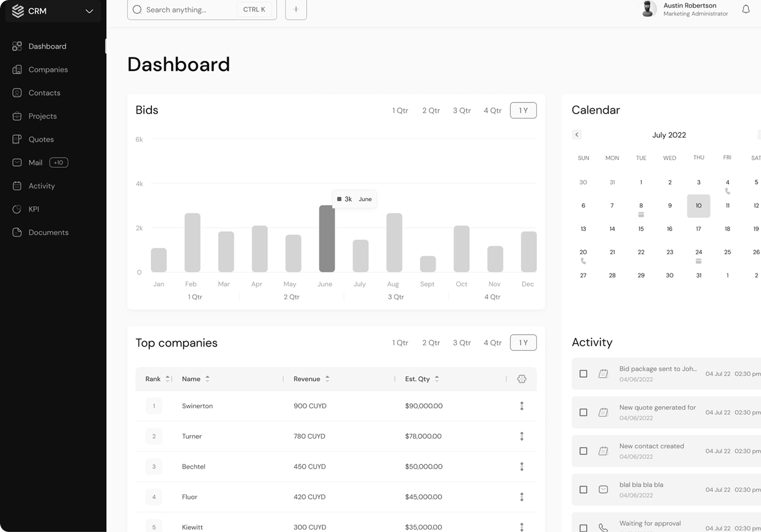The image size is (761, 532).
Task: Check the 'Bid package sent' activity checkbox
Action: point(583,374)
